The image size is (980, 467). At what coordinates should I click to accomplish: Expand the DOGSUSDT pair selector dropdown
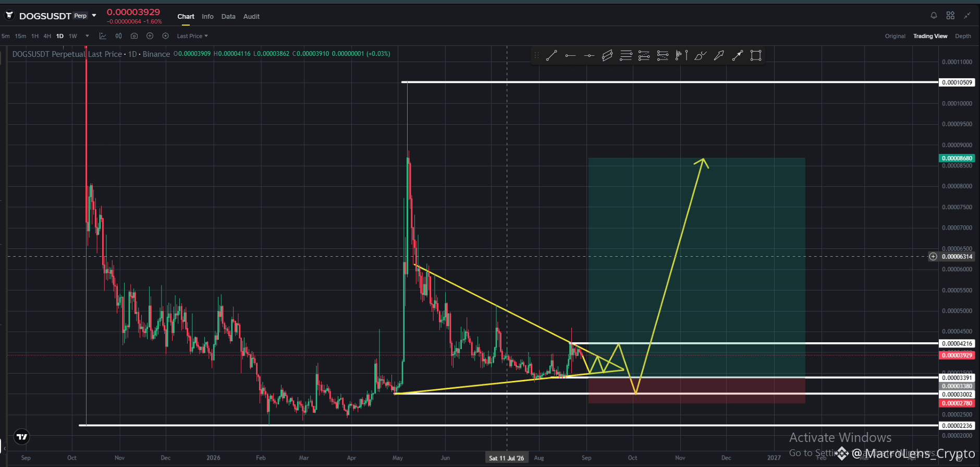tap(94, 16)
